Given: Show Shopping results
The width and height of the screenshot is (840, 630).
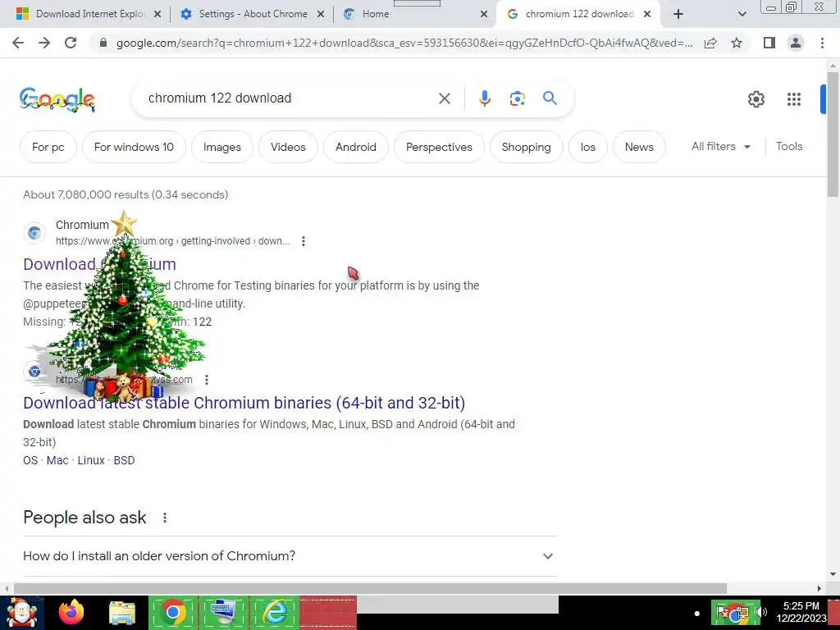Looking at the screenshot, I should click(526, 147).
